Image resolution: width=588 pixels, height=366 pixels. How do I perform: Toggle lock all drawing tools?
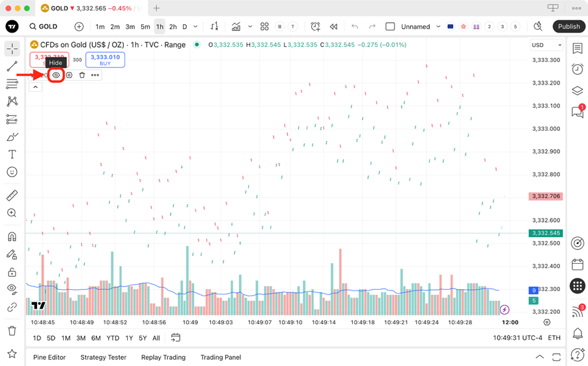12,272
